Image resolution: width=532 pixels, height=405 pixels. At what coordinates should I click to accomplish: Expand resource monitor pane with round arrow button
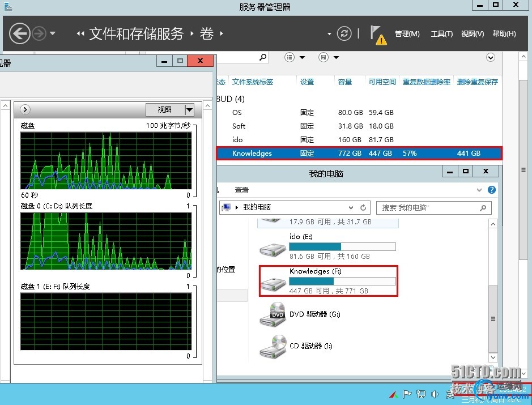pyautogui.click(x=25, y=109)
